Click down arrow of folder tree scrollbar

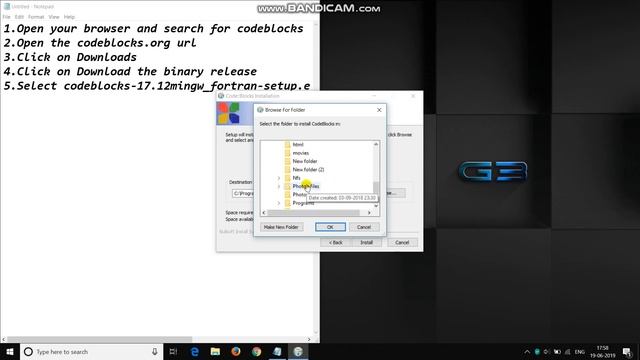376,206
